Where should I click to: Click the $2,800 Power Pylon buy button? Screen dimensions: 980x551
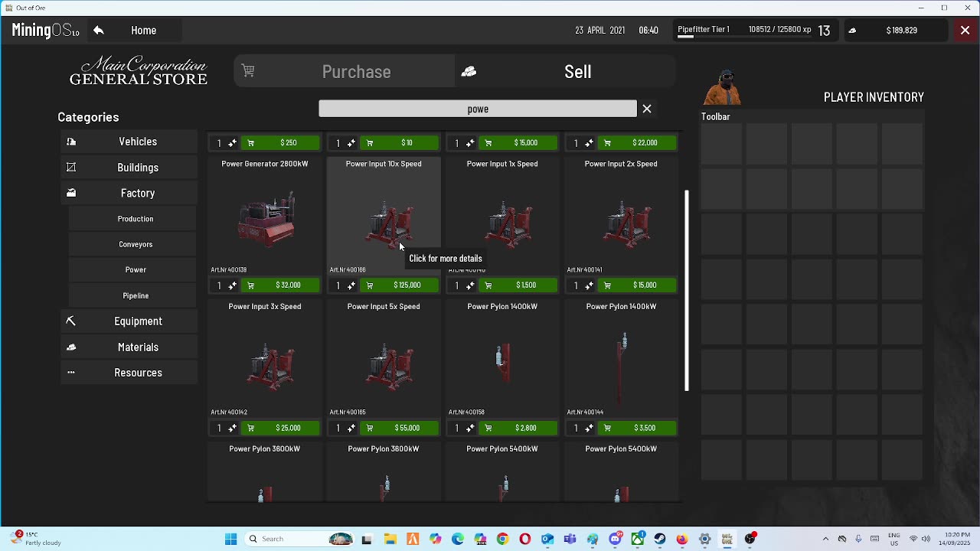pos(518,428)
